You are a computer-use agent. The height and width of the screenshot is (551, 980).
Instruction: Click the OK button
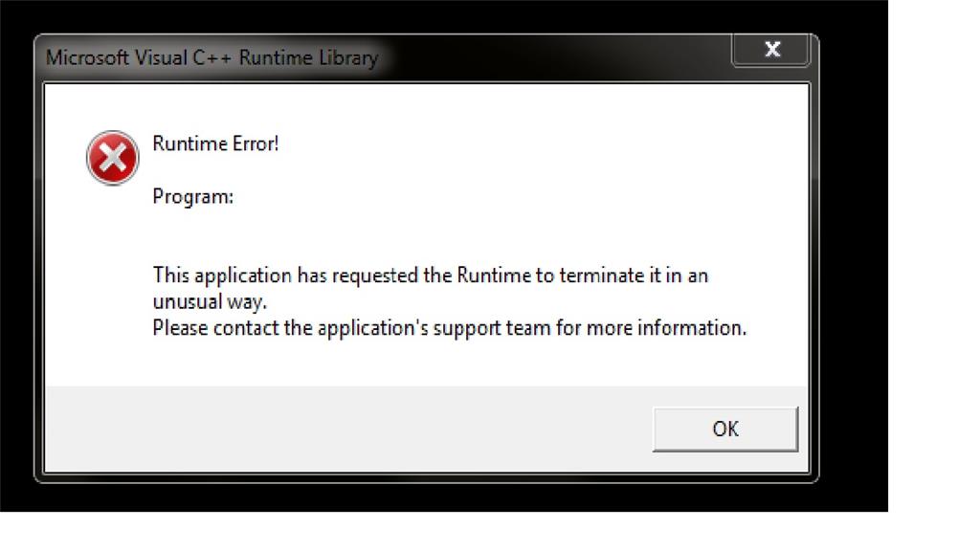pos(725,430)
